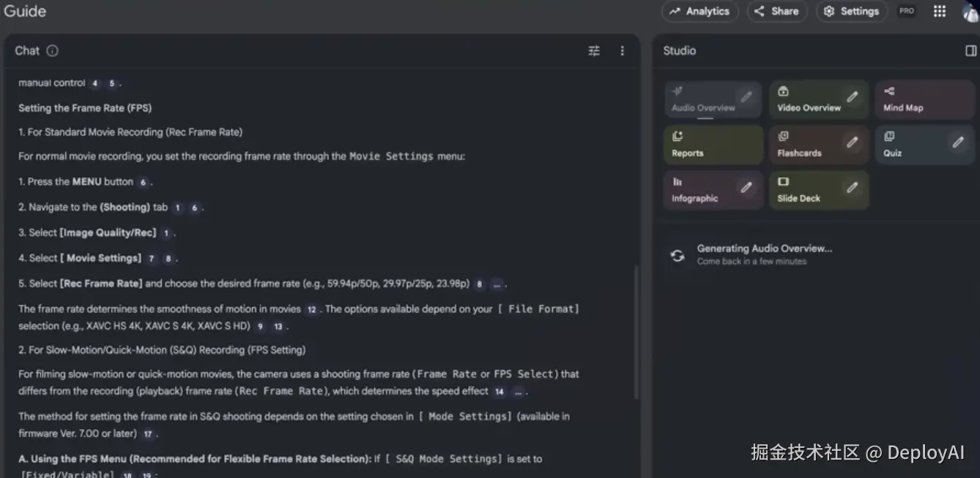Screen dimensions: 980x478
Task: Click the Chat info icon
Action: tap(52, 51)
